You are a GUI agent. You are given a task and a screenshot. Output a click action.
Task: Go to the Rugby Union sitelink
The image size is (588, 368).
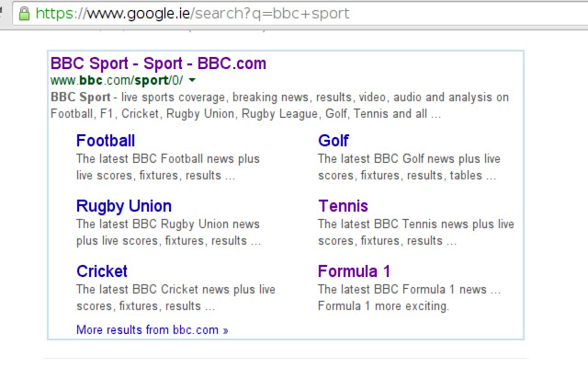pos(124,206)
